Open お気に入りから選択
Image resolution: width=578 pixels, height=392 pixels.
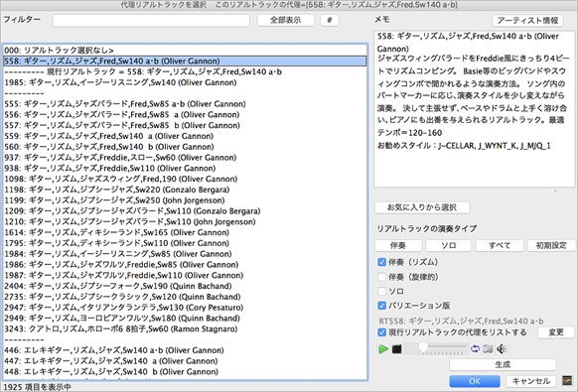click(x=422, y=207)
